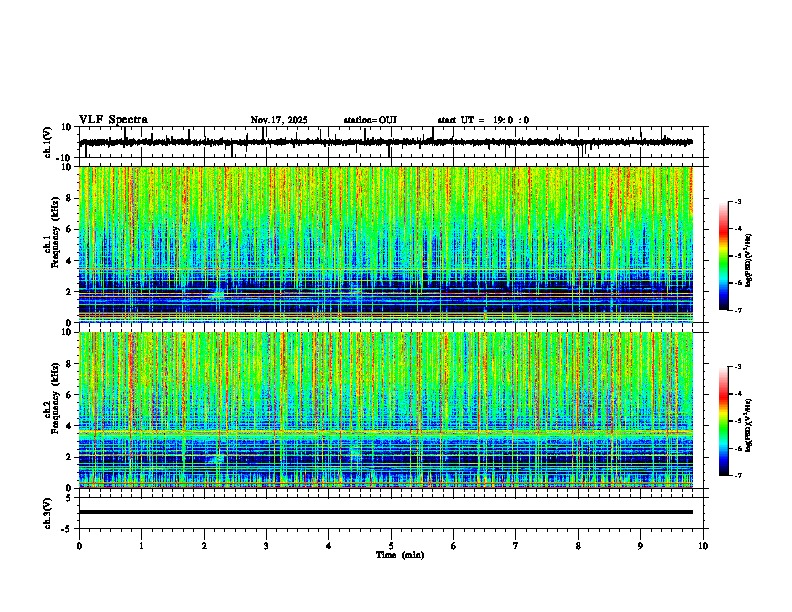Click the "ch.3(V)" axis label
The image size is (792, 612).
coord(48,514)
